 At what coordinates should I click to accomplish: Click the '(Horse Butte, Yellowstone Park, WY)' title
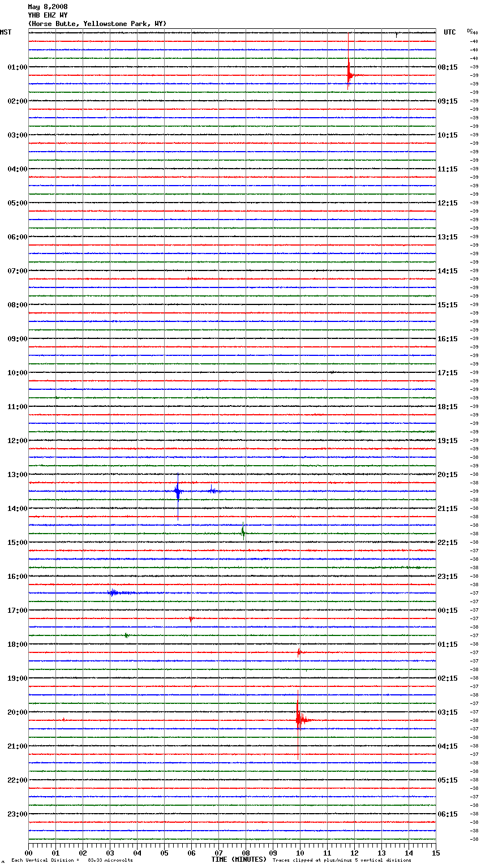[97, 24]
